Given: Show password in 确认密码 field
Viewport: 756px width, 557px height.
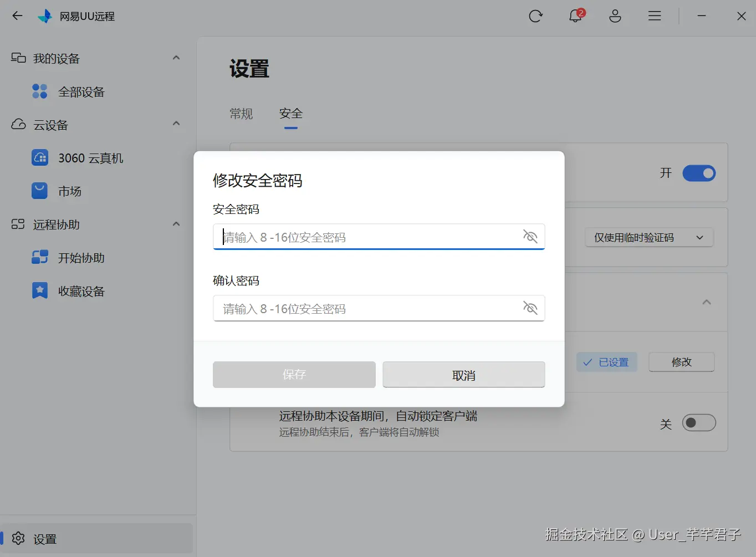Looking at the screenshot, I should tap(530, 308).
